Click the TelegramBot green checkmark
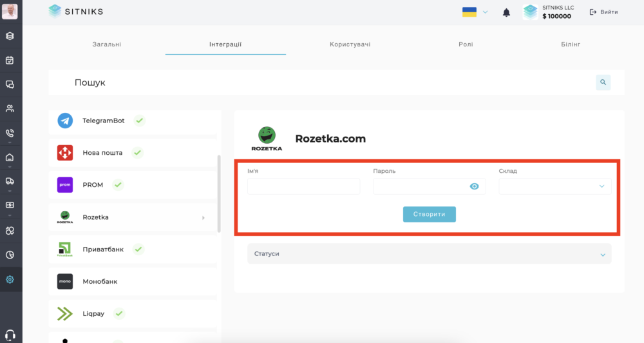The image size is (644, 343). tap(140, 121)
